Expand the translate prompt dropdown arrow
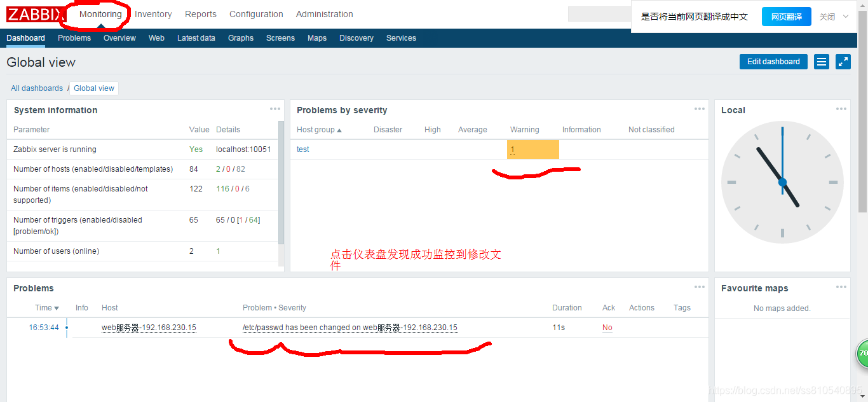The width and height of the screenshot is (868, 402). coord(846,17)
